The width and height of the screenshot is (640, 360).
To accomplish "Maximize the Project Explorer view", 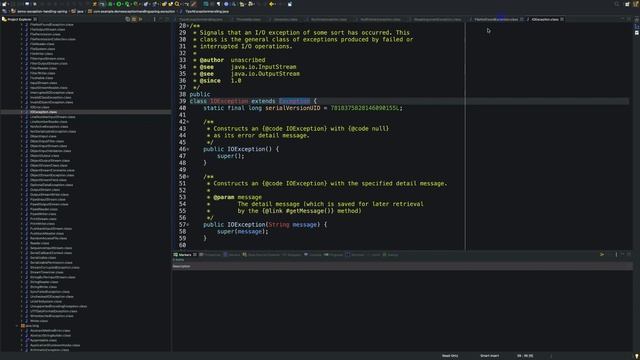I will (167, 19).
